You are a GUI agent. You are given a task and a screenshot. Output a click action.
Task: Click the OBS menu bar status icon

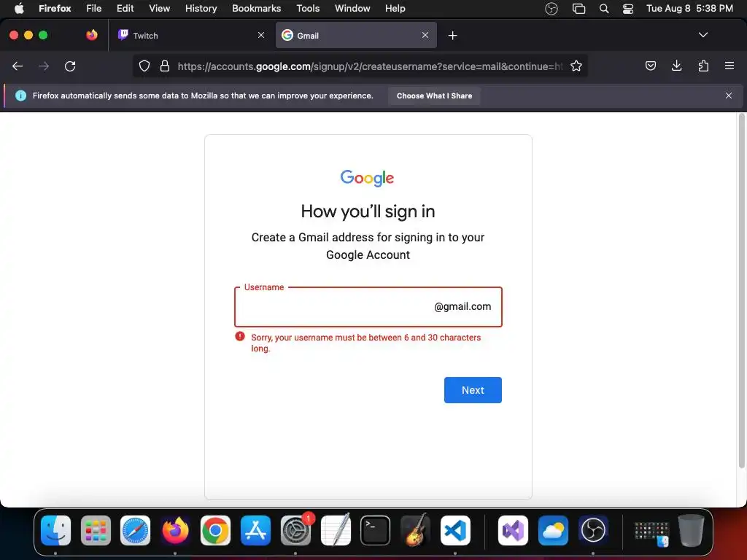click(x=551, y=9)
